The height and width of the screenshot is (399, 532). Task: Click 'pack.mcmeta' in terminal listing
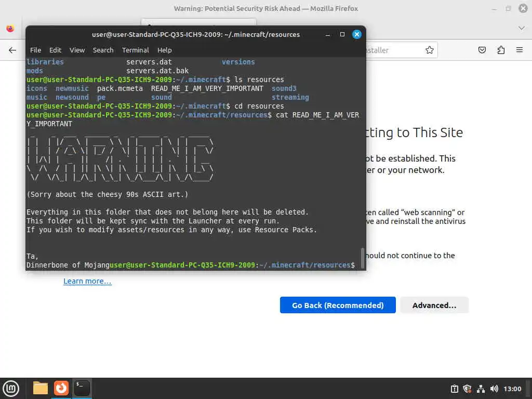[120, 88]
